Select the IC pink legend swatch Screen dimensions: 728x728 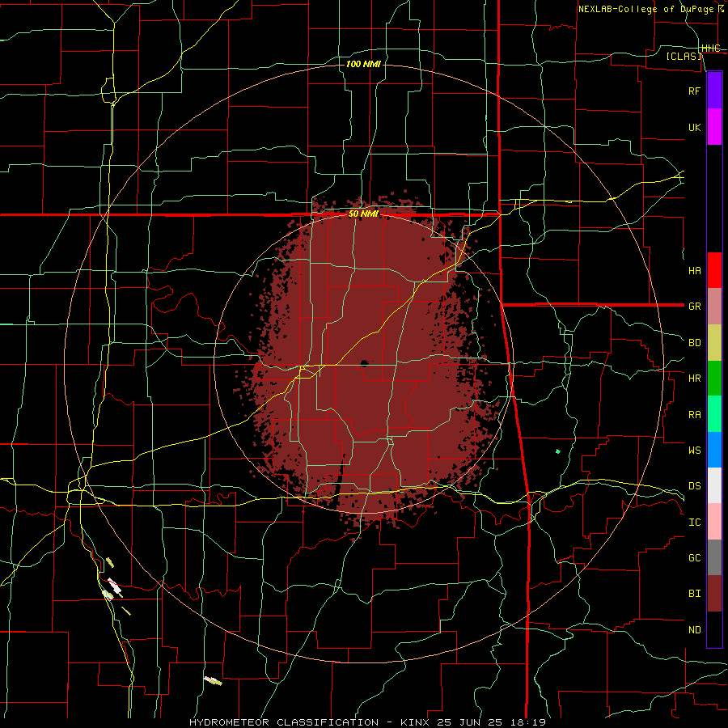pyautogui.click(x=714, y=522)
